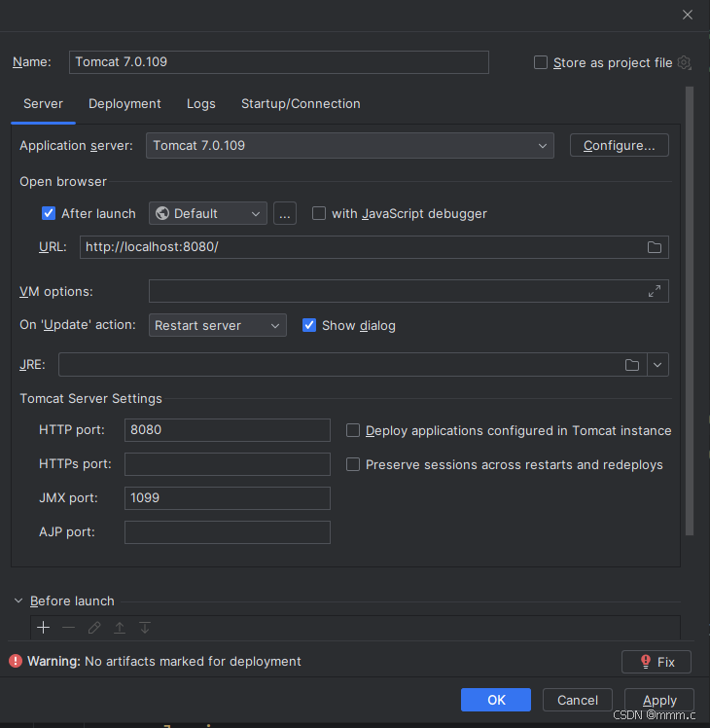Screen dimensions: 710x728
Task: Click the gear icon beside Store as project file
Action: pyautogui.click(x=685, y=62)
